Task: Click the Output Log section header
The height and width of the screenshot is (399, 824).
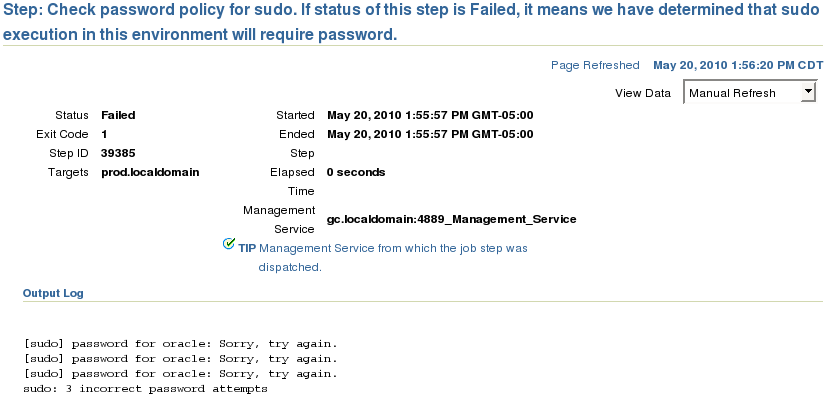Action: 53,293
